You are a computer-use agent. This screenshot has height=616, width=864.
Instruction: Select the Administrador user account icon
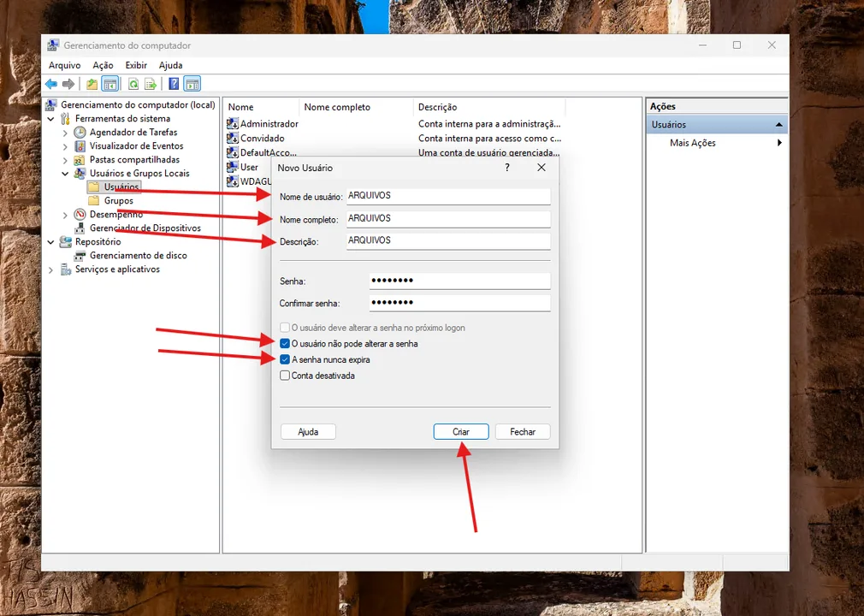pos(233,124)
